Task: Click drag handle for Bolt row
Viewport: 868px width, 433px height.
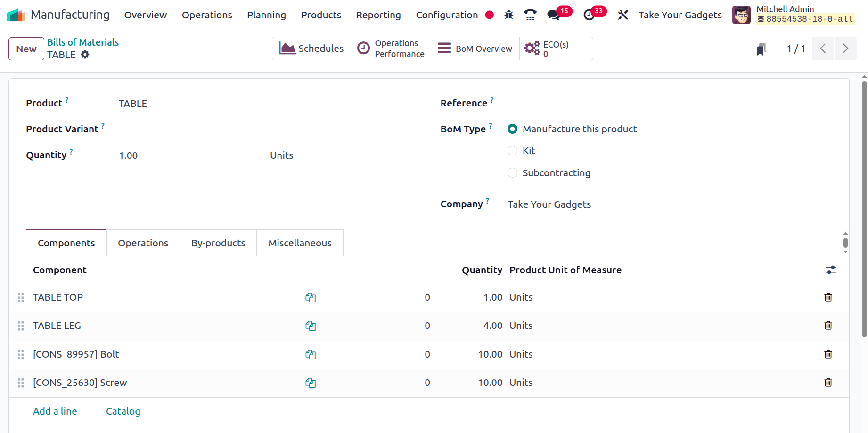Action: tap(21, 354)
